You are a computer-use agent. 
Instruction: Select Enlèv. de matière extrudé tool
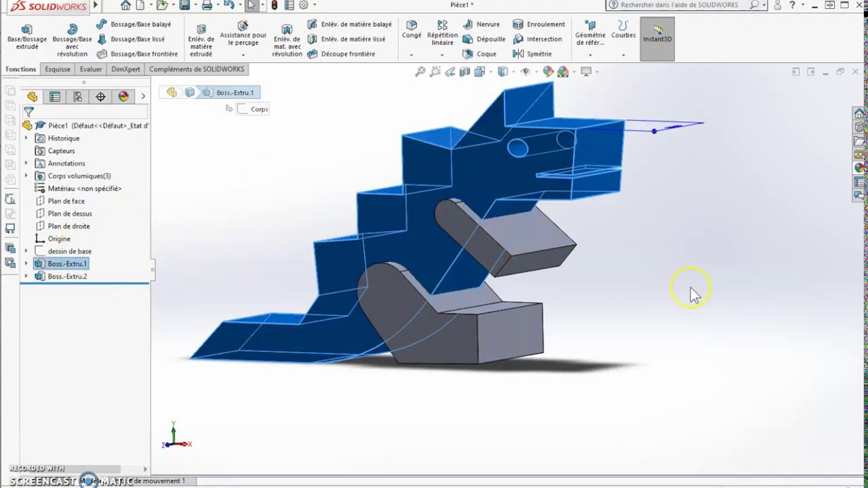201,41
